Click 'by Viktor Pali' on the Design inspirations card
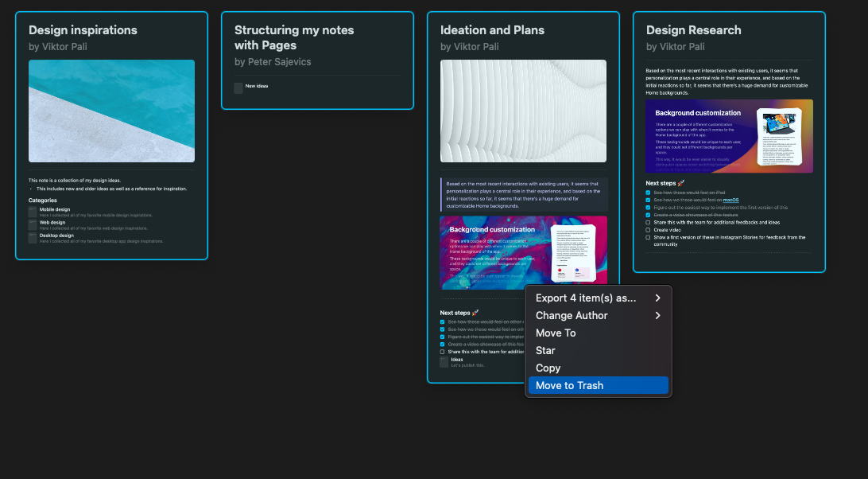 tap(57, 47)
